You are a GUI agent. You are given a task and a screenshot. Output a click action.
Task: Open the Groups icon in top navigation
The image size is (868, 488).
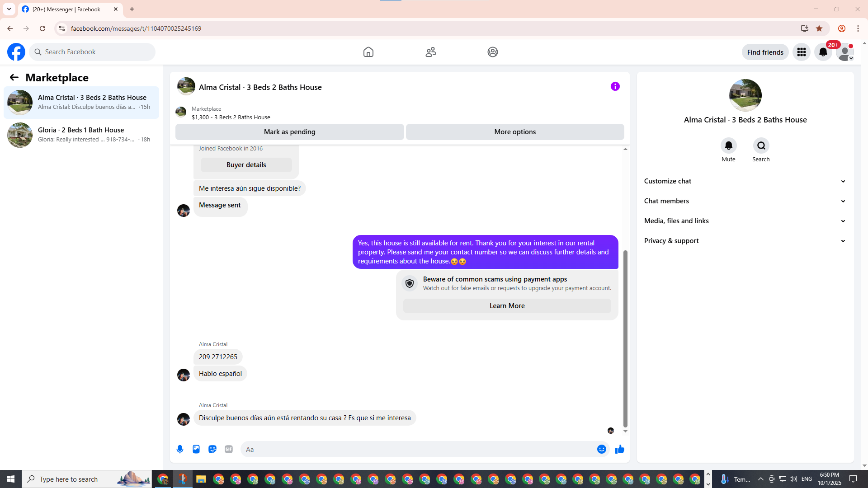[x=493, y=52]
